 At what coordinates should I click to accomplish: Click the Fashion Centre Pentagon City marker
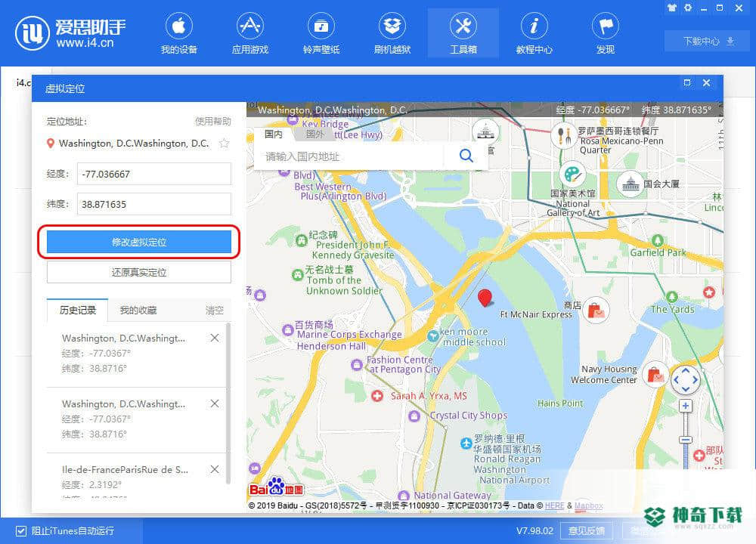[x=356, y=365]
